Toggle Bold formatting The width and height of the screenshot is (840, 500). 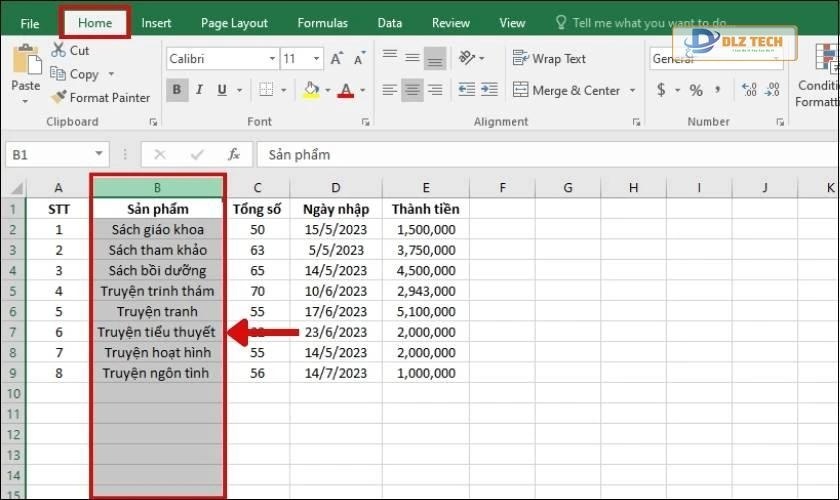[x=177, y=91]
